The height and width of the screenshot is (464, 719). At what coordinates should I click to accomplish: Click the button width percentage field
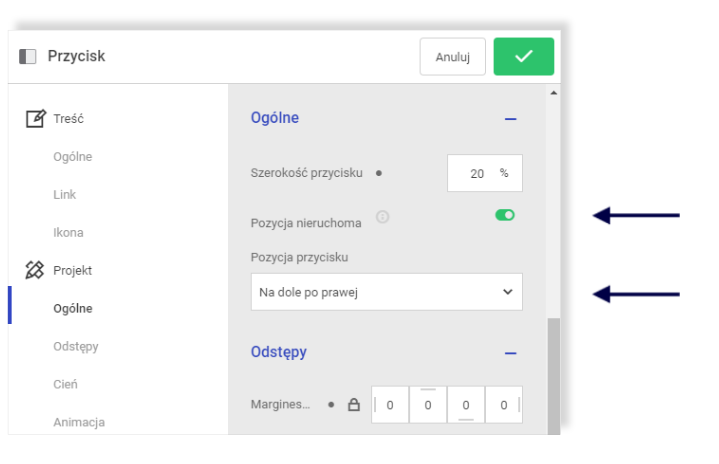pos(485,173)
